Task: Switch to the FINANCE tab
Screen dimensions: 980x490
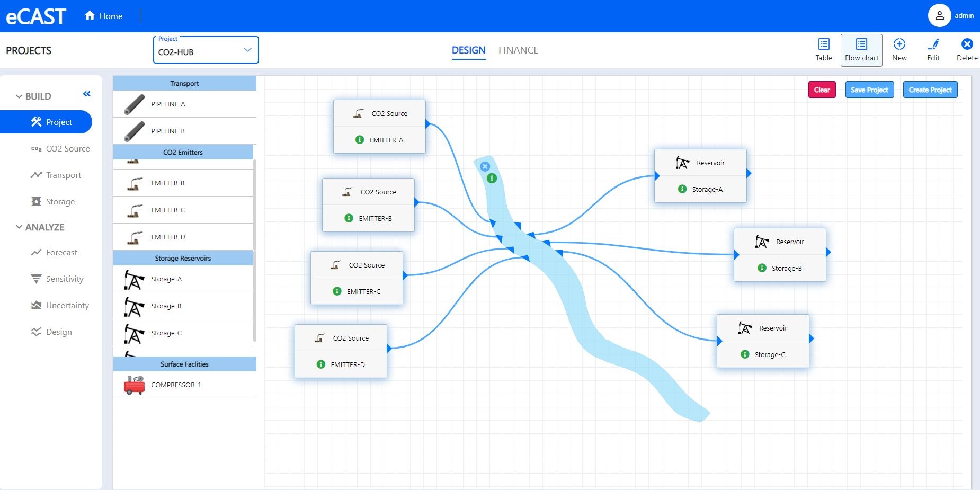Action: point(518,50)
